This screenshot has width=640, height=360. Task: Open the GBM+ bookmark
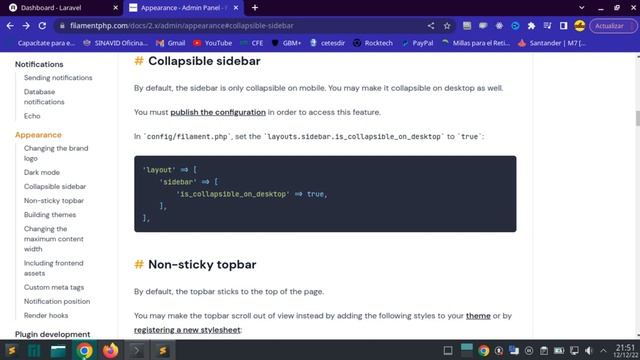point(286,43)
